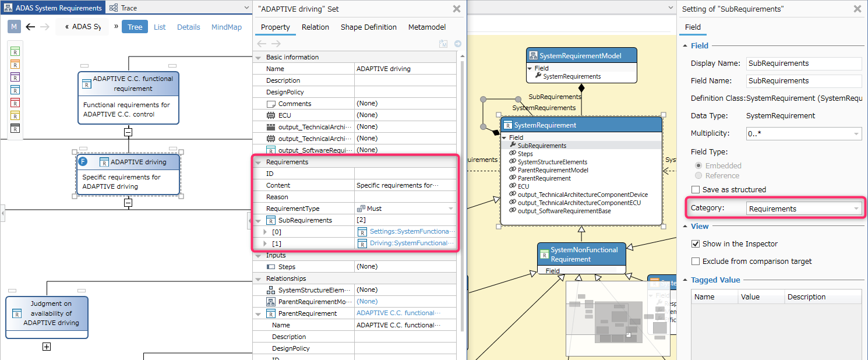The width and height of the screenshot is (868, 360).
Task: Enable the Save as structured checkbox
Action: 696,190
